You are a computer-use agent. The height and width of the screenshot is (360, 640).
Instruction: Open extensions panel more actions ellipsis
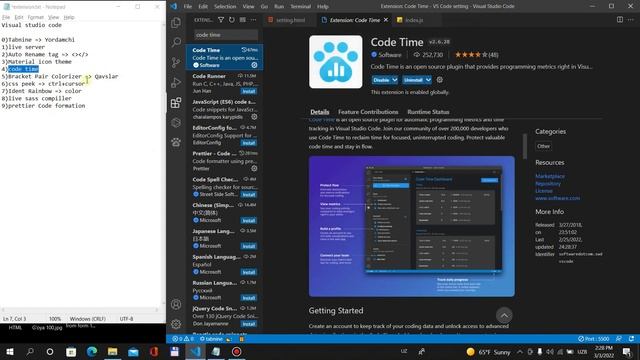[253, 20]
